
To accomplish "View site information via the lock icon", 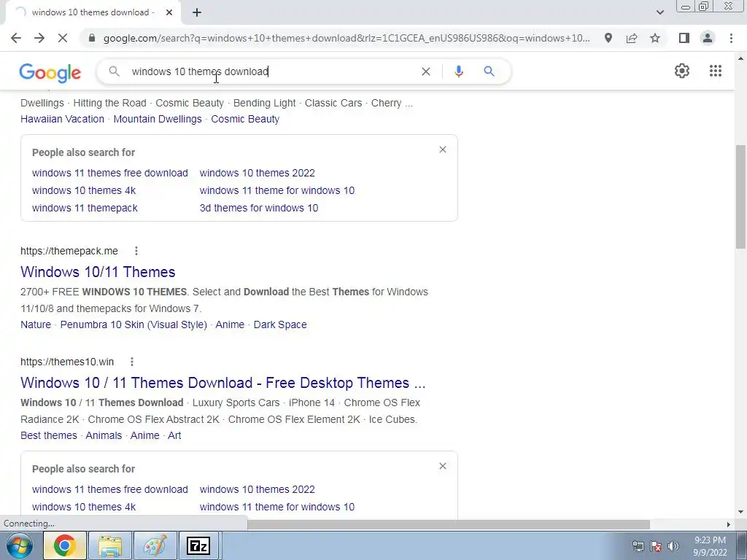I will click(92, 38).
